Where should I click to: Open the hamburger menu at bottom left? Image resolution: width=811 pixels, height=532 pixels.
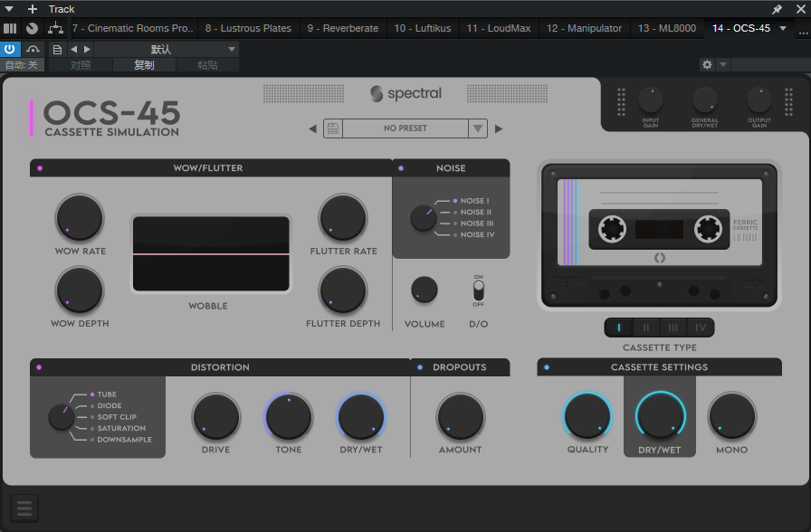[24, 508]
